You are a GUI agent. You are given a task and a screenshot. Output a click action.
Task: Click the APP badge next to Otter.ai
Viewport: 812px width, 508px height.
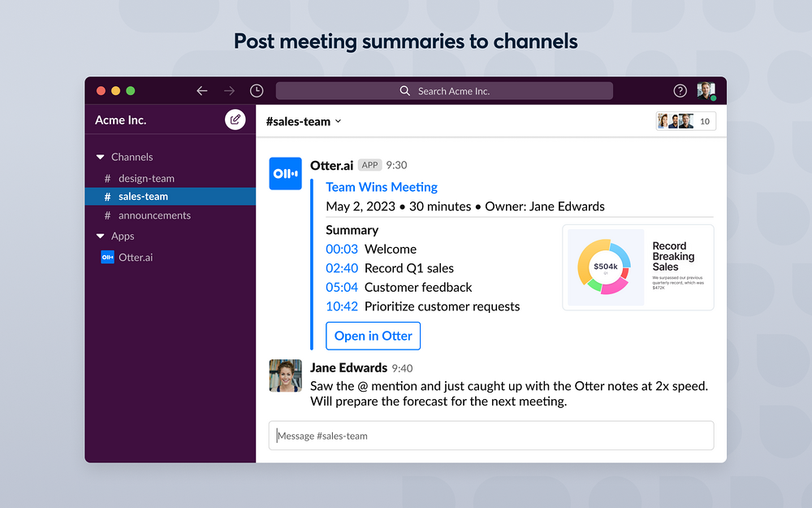point(369,165)
